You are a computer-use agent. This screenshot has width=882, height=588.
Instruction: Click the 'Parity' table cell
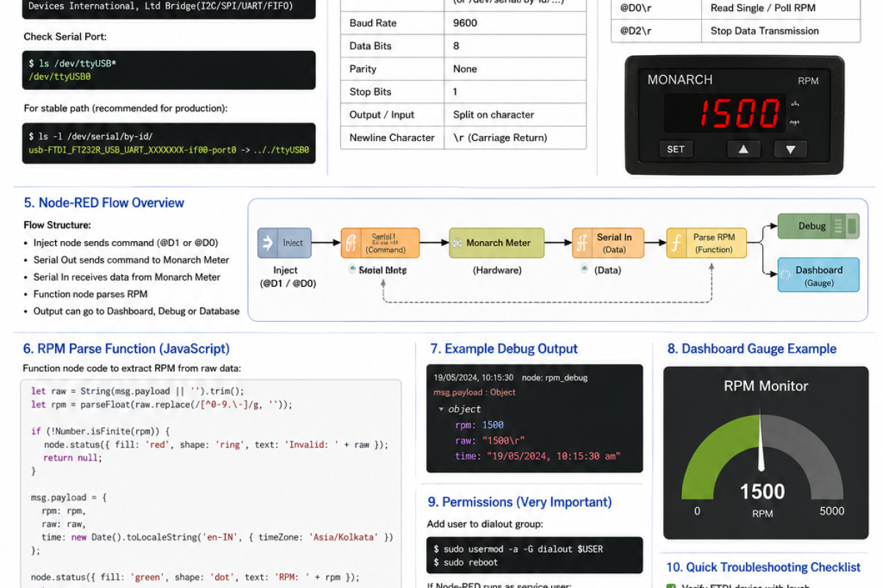click(392, 69)
